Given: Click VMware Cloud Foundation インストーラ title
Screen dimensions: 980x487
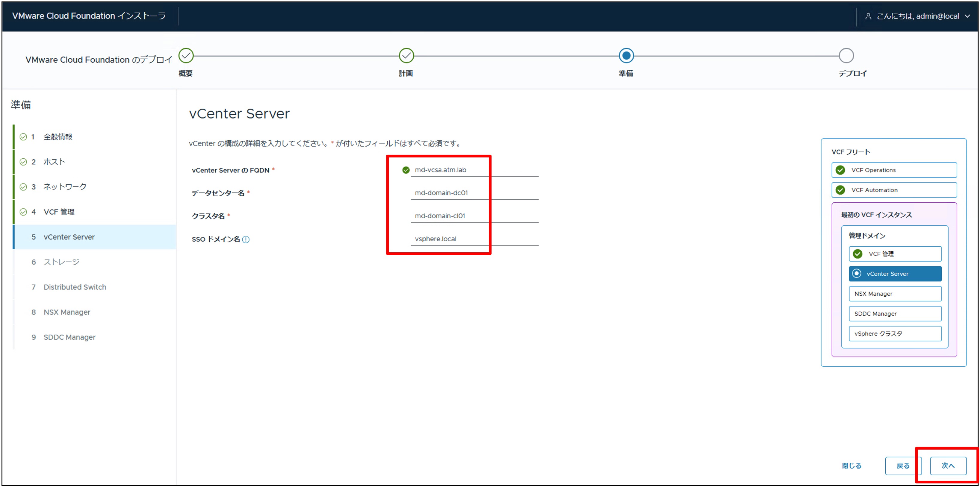Looking at the screenshot, I should click(x=89, y=16).
